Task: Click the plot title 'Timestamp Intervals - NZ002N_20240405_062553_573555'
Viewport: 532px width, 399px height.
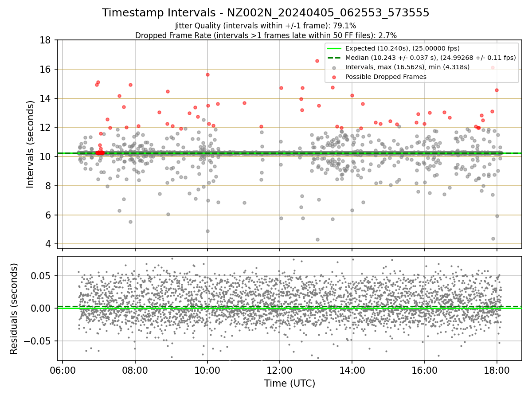Action: 266,13
